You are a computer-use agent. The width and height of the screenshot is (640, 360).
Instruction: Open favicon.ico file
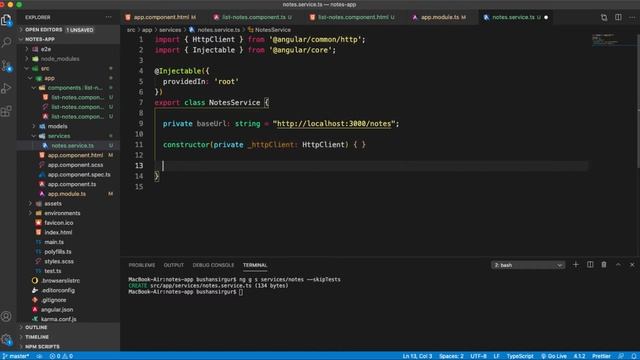58,223
